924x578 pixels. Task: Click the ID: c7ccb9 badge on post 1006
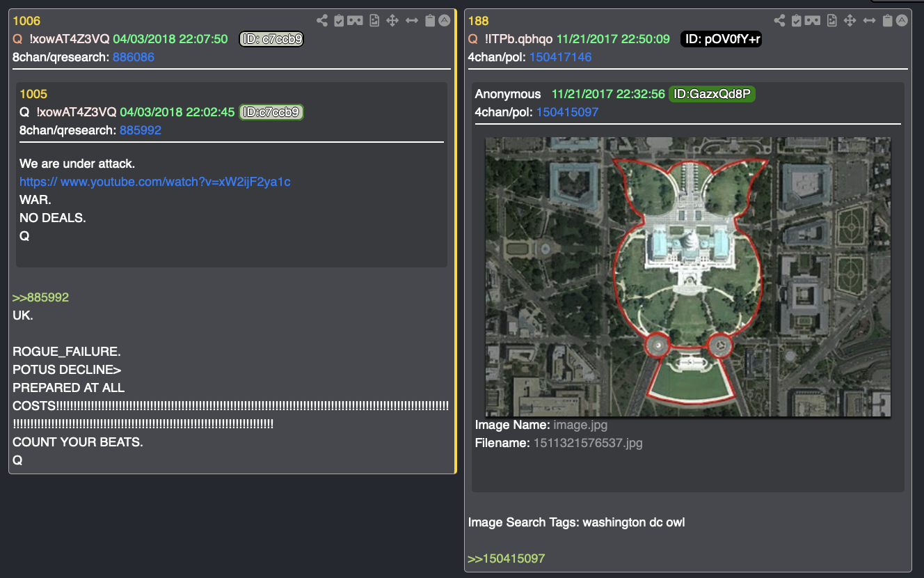(271, 39)
